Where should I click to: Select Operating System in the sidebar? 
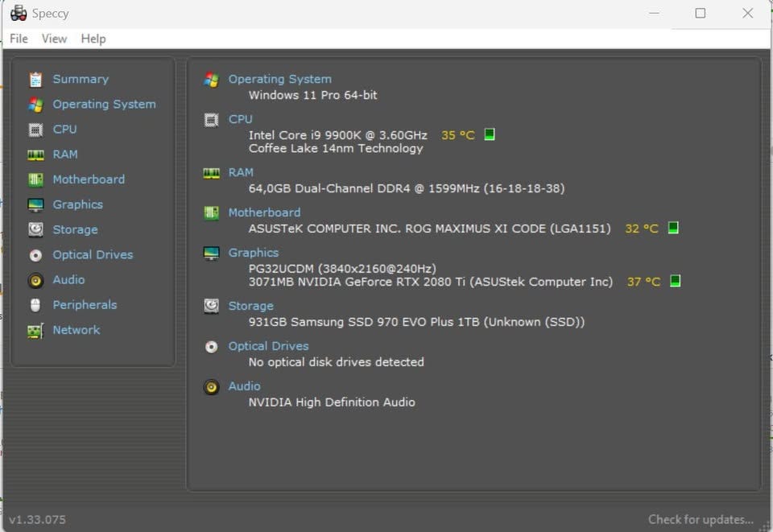[104, 105]
